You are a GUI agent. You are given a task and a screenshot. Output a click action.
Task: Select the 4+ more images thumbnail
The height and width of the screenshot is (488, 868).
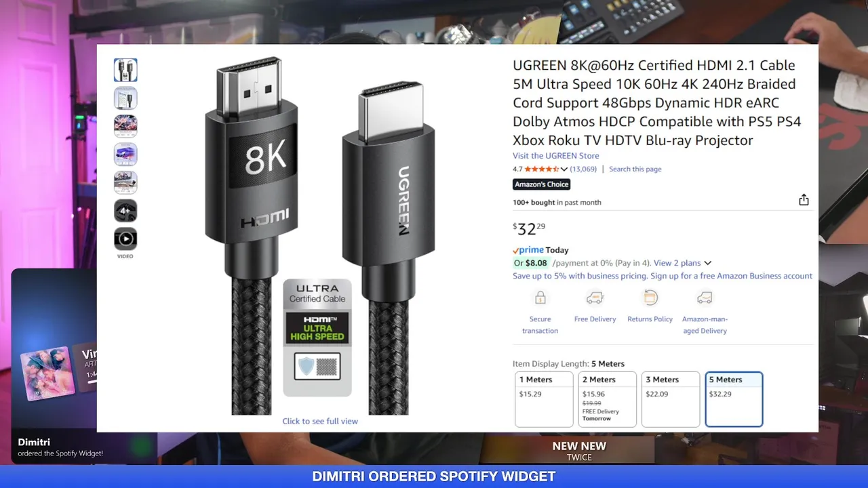pyautogui.click(x=125, y=211)
